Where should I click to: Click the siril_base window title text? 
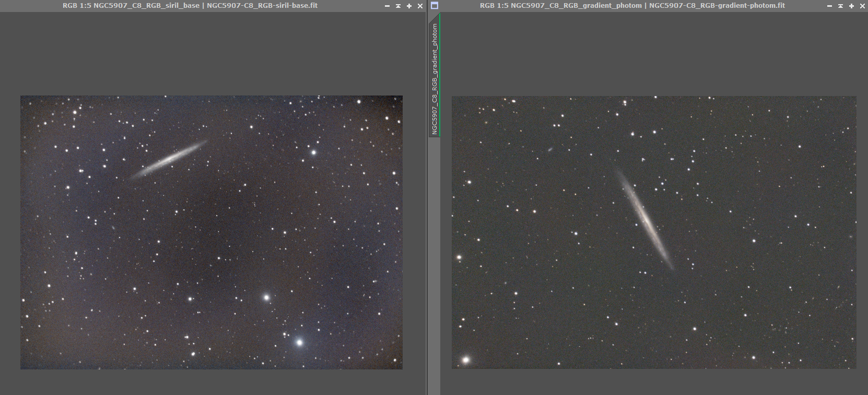[x=190, y=6]
